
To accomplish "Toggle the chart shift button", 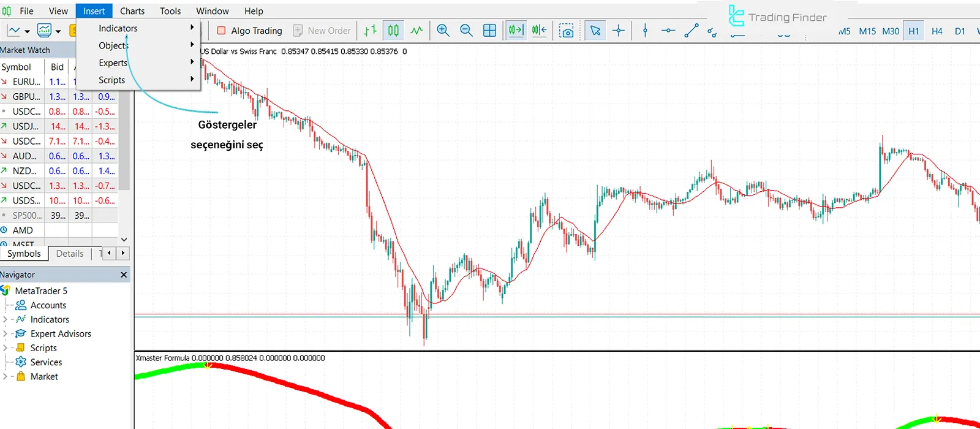I will point(539,31).
